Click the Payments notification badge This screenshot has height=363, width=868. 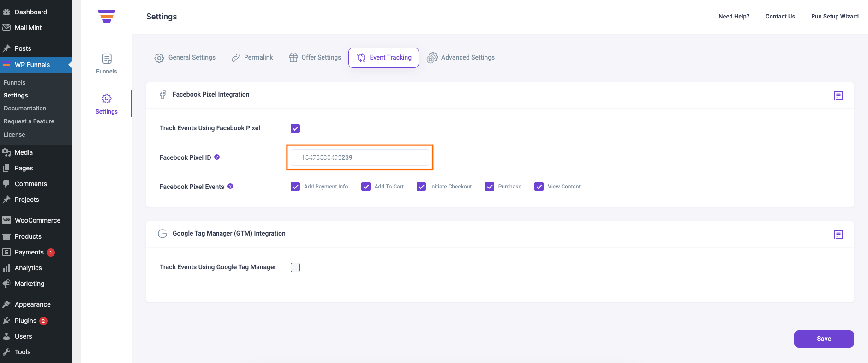[x=51, y=253]
